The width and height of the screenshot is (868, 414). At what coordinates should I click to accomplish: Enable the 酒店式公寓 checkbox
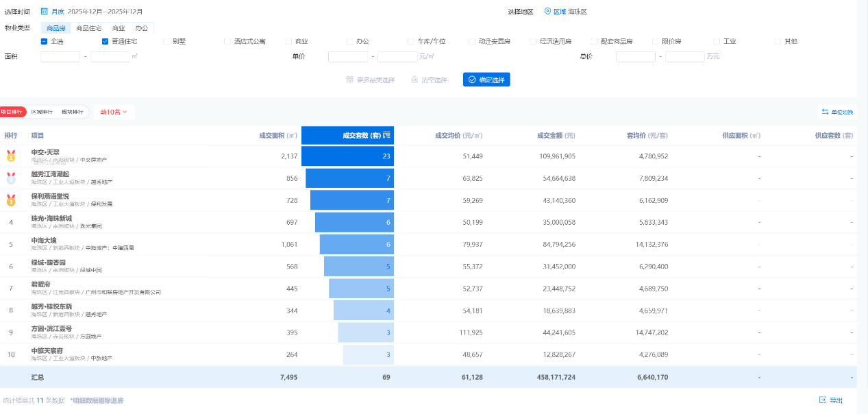click(227, 41)
